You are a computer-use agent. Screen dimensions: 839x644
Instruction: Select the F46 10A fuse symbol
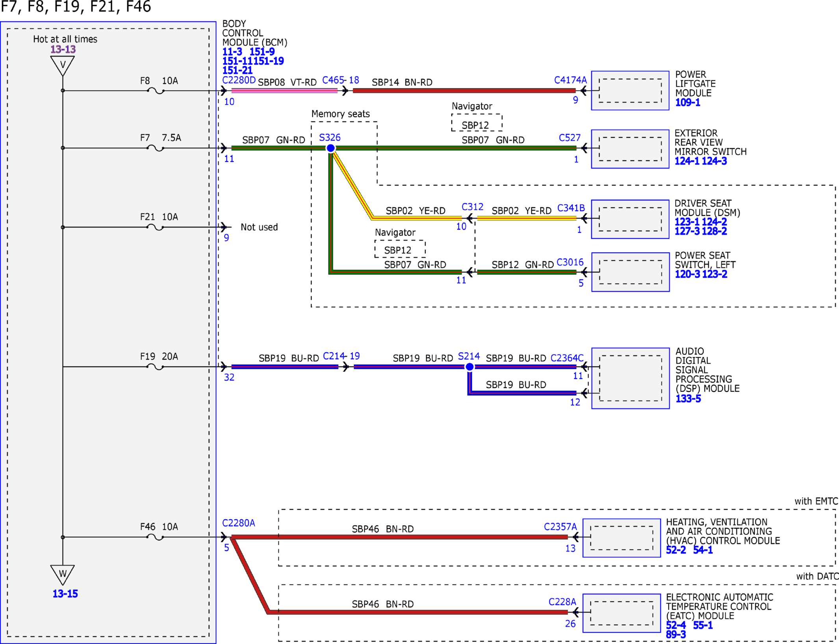pos(156,537)
